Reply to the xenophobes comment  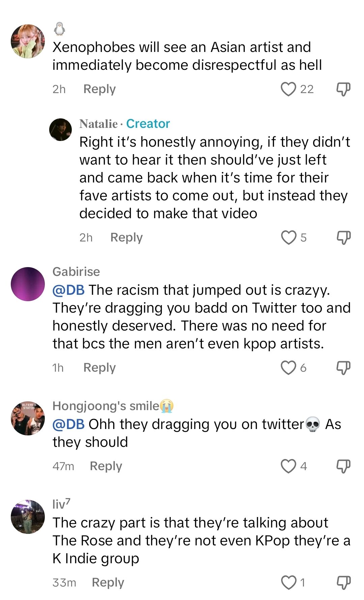click(x=99, y=89)
